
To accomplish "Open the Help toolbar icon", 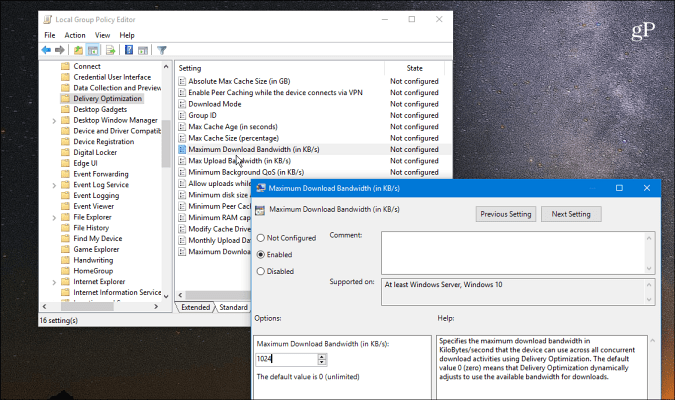I will (129, 50).
